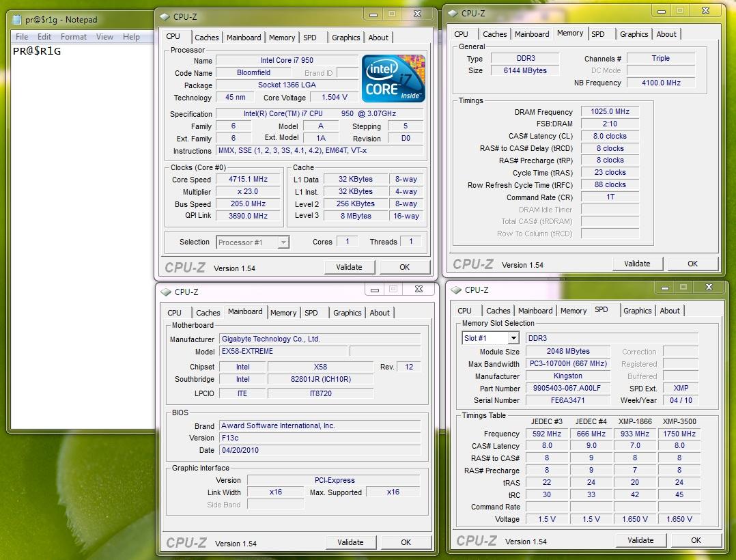Click OK in the SPD tab window
This screenshot has height=560, width=736.
tap(696, 540)
